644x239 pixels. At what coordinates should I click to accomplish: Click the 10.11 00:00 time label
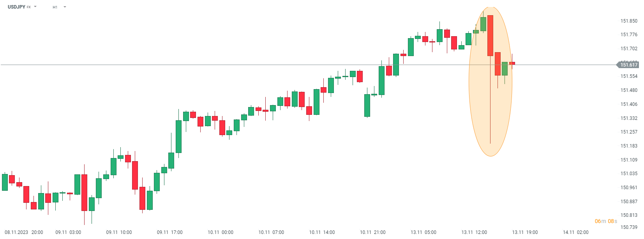tap(221, 232)
